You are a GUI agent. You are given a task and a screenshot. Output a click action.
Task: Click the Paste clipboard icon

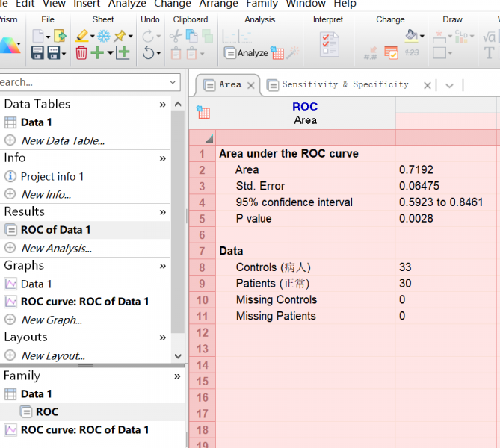[176, 53]
